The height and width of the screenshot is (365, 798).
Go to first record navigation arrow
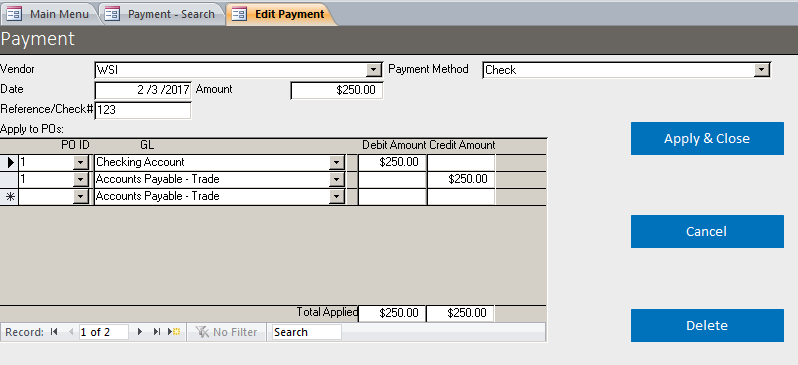pos(54,332)
